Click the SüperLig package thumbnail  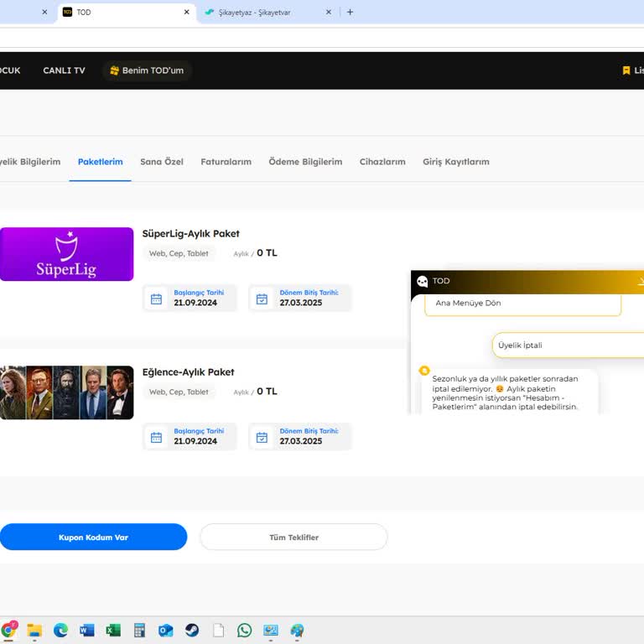(x=66, y=254)
